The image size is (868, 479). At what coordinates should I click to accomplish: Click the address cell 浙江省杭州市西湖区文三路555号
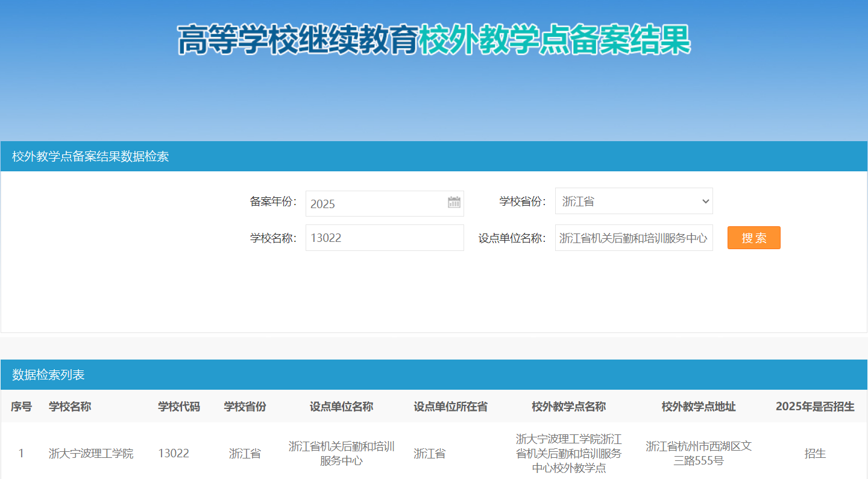[699, 453]
